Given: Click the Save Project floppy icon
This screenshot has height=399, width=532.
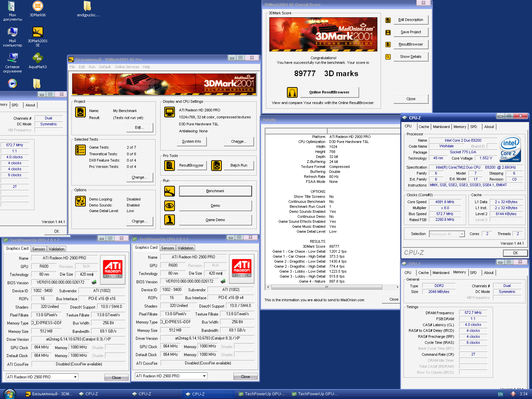Looking at the screenshot, I should [388, 32].
